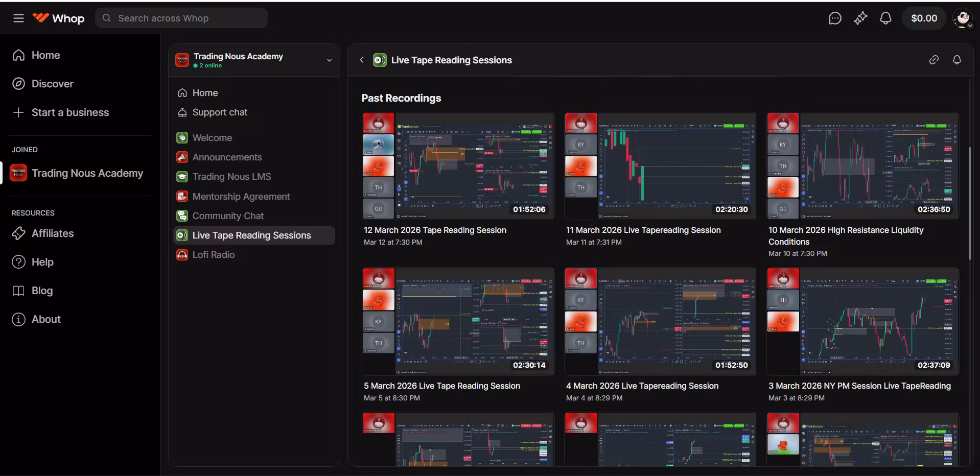Open title 4 March 2026 Live Tapereading Session
This screenshot has width=980, height=476.
[642, 386]
